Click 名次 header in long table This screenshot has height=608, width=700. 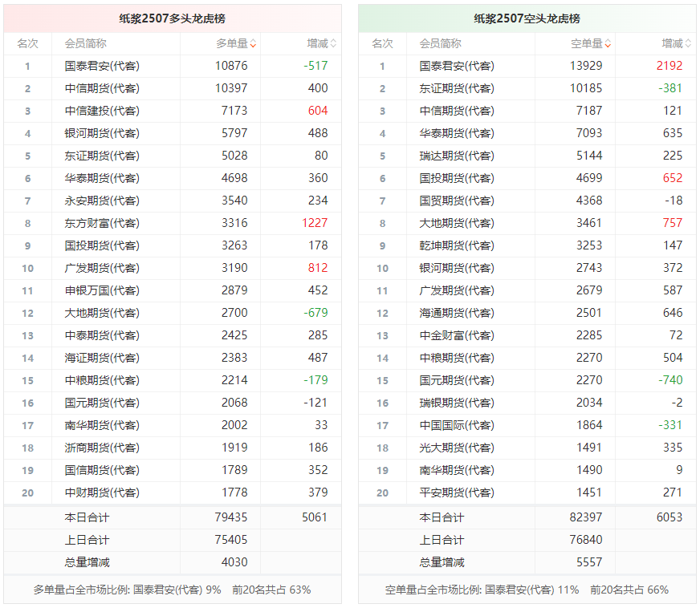(x=27, y=44)
